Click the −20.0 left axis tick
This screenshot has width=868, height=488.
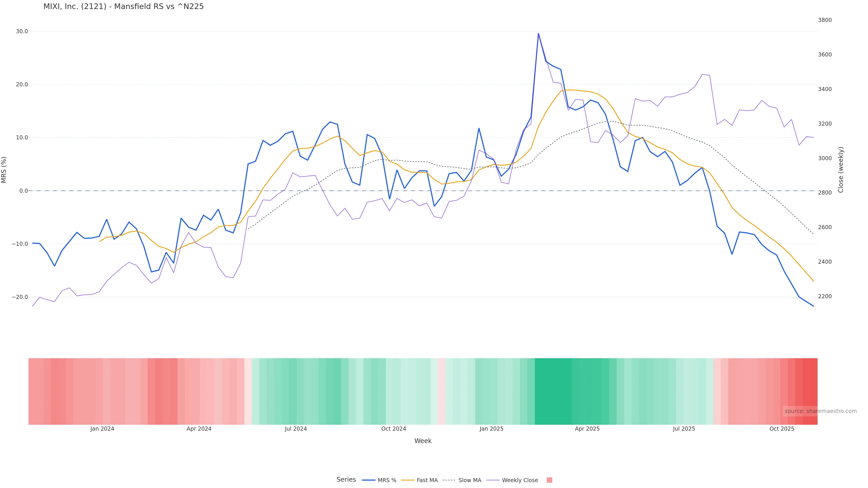point(20,297)
